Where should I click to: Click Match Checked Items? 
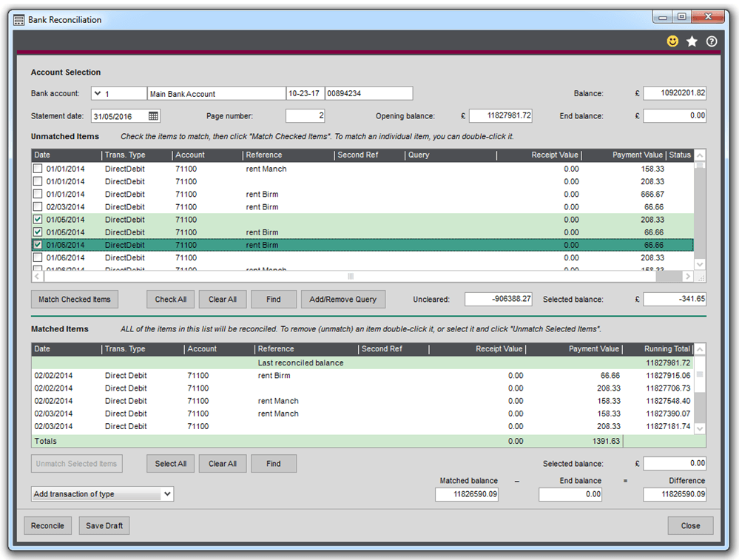tap(74, 299)
